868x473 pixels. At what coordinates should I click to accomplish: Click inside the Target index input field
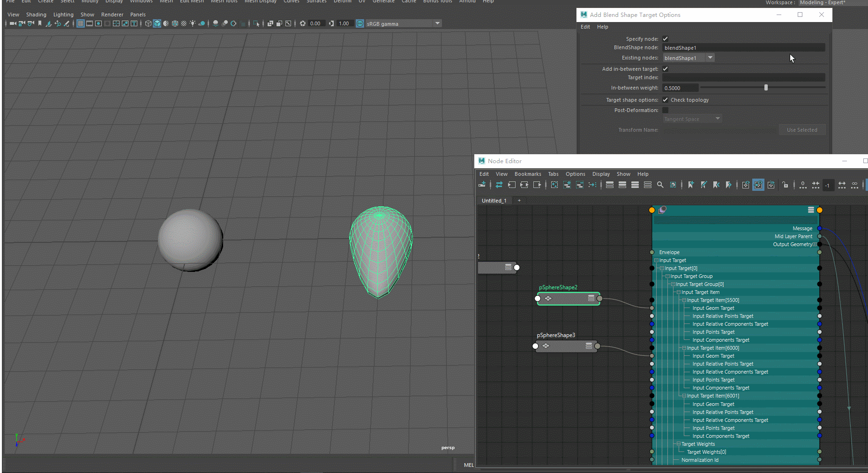pyautogui.click(x=743, y=77)
